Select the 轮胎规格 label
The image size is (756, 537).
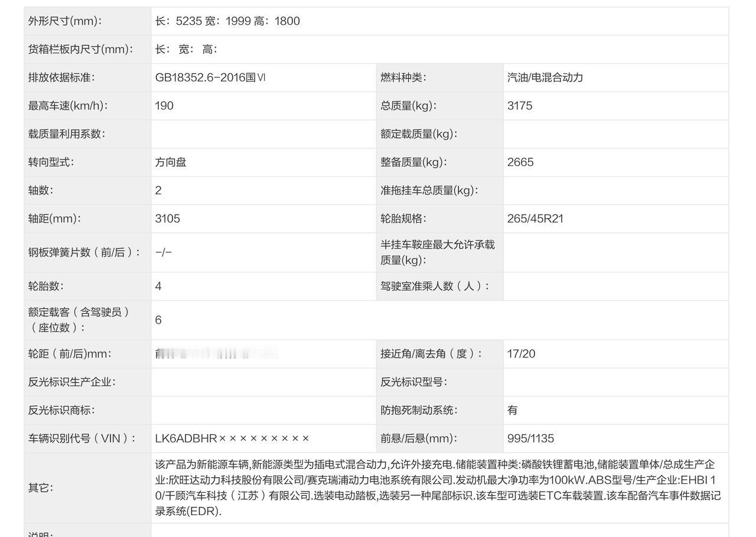click(403, 219)
